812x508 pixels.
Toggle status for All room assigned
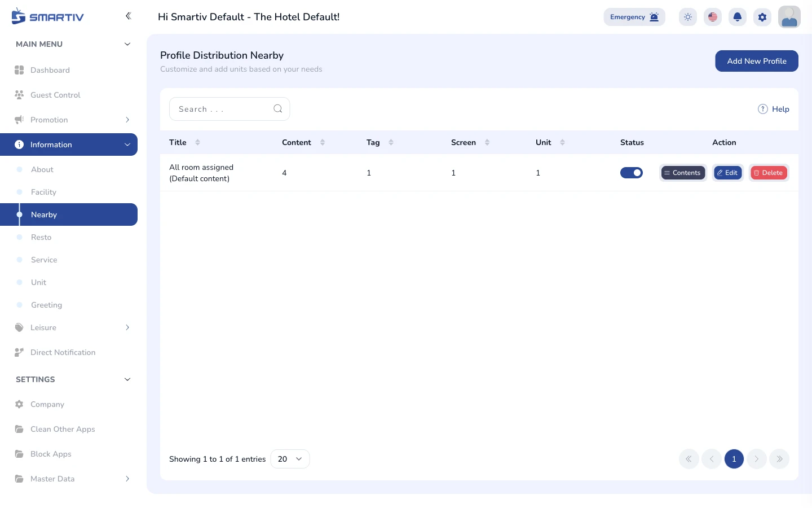click(x=632, y=173)
